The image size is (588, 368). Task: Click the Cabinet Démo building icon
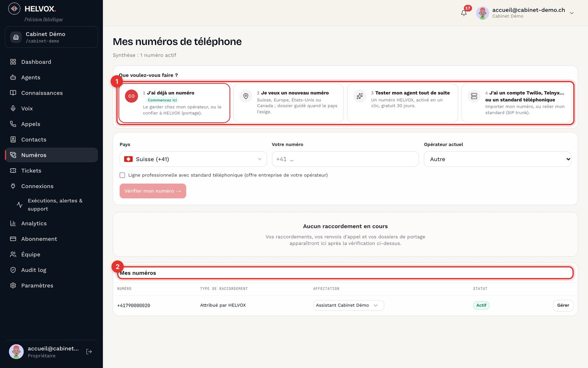coord(16,37)
